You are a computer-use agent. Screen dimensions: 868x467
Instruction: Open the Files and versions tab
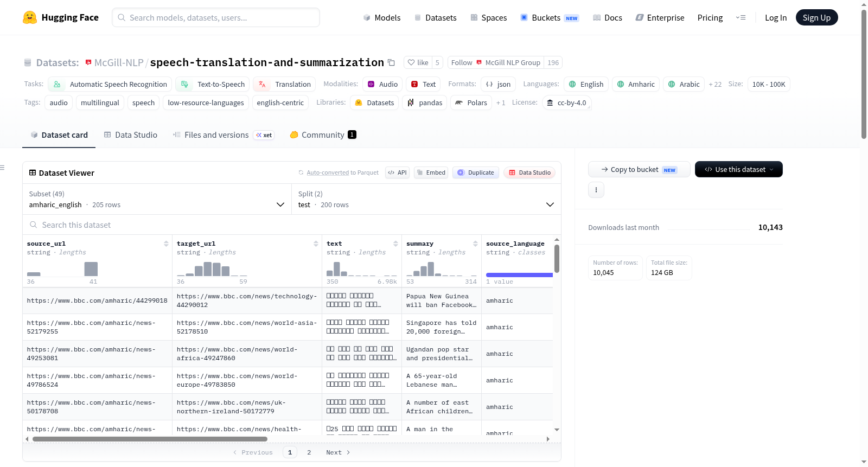pos(223,135)
